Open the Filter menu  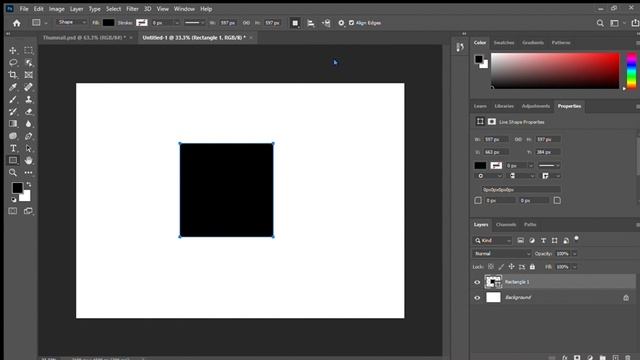(132, 9)
